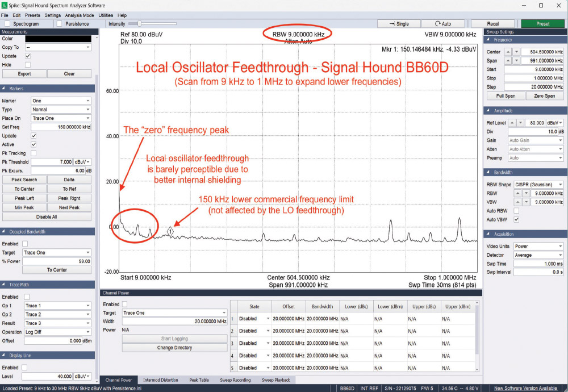The image size is (568, 392).
Task: Enable the Spectrogram view checkbox
Action: pos(8,24)
